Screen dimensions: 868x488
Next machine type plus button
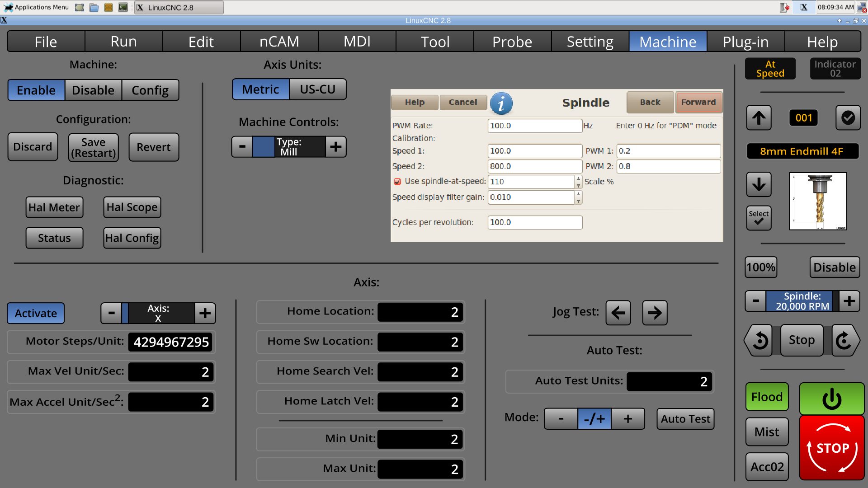coord(335,147)
